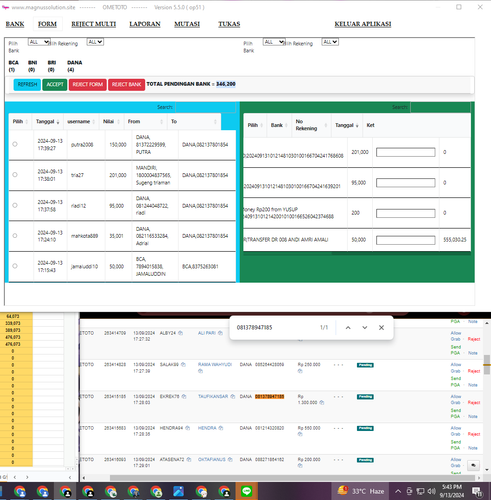Click the REJECT FORM button
This screenshot has height=500, width=491.
coord(88,85)
